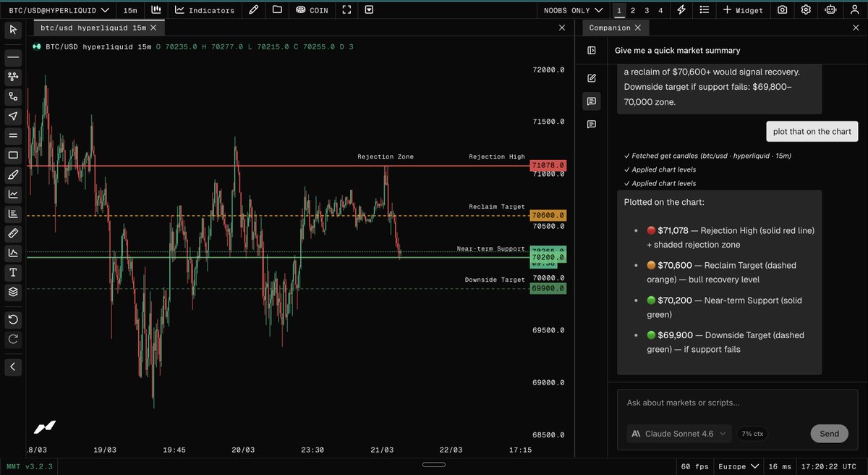The image size is (868, 475).
Task: Select the arrow marker drawing tool
Action: tap(13, 116)
